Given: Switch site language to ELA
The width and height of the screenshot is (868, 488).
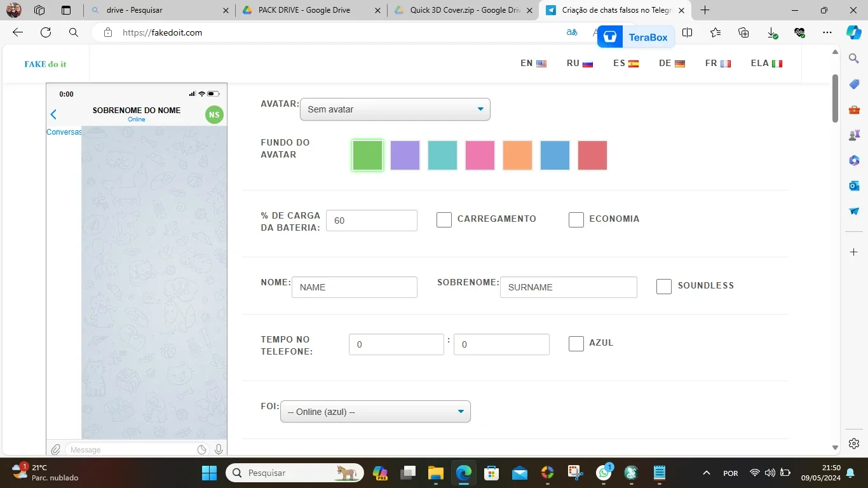Looking at the screenshot, I should click(766, 64).
